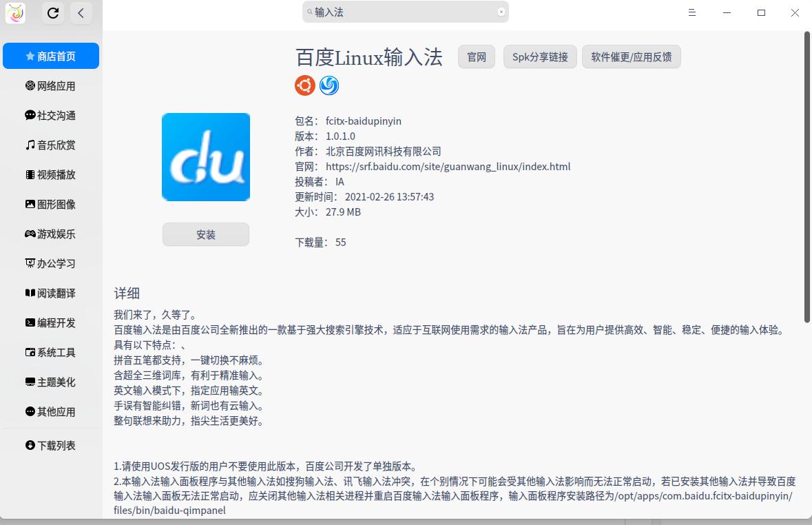Image resolution: width=812 pixels, height=525 pixels.
Task: Open the 编程开发 category icon
Action: pyautogui.click(x=29, y=322)
